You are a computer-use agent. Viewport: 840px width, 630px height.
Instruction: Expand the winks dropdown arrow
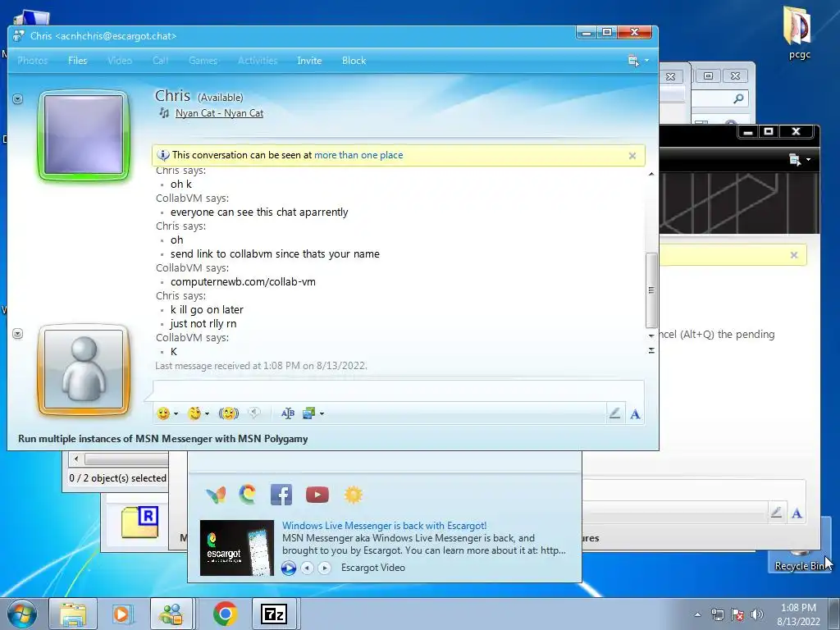(x=207, y=413)
